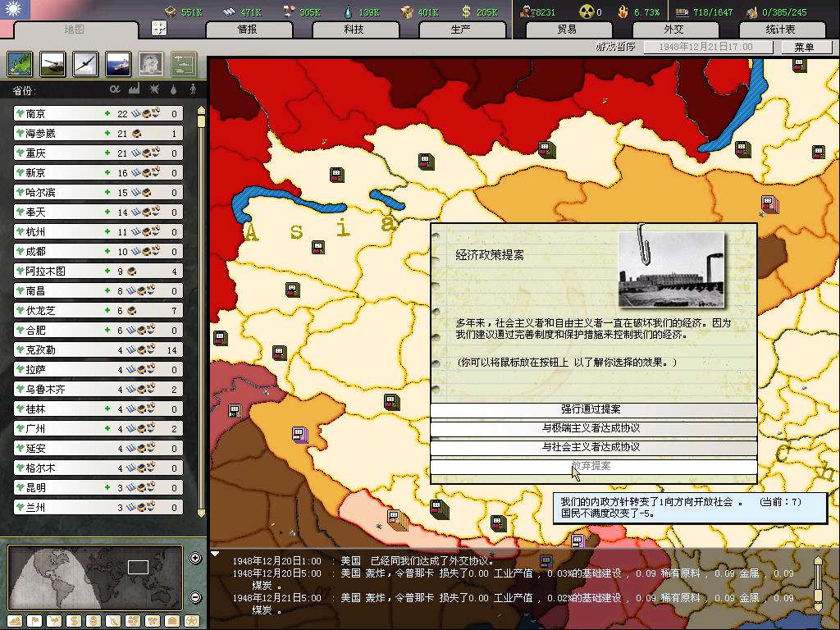Click province list scroll-up arrow

point(202,111)
